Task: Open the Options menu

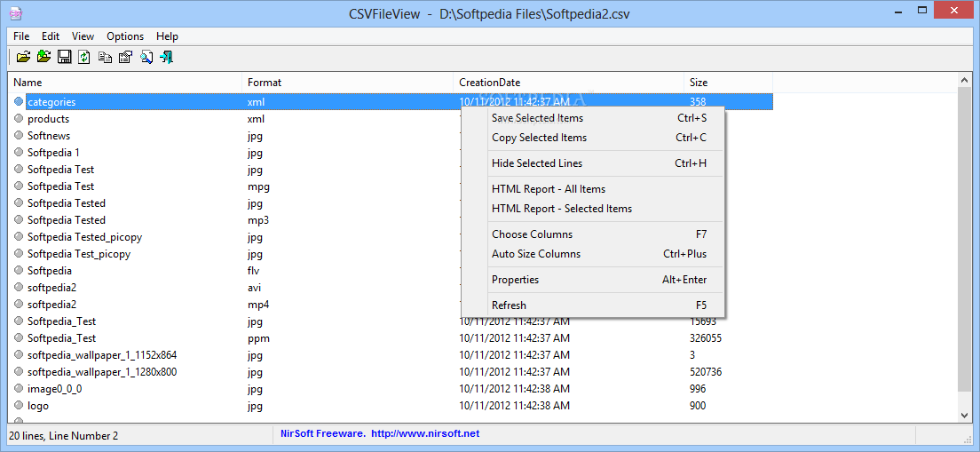Action: (125, 36)
